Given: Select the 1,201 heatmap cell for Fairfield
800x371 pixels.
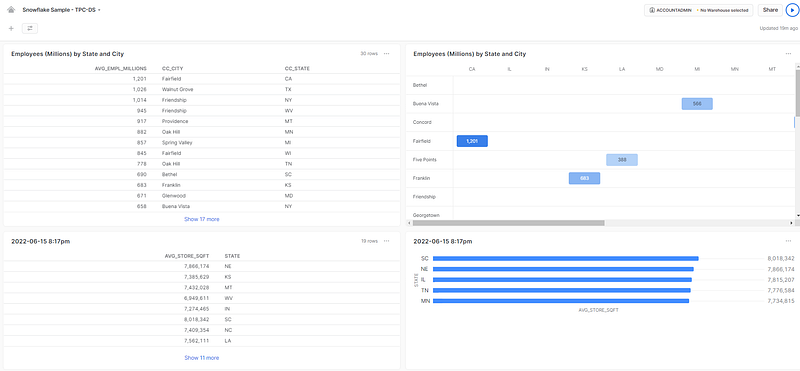Looking at the screenshot, I should (x=472, y=141).
